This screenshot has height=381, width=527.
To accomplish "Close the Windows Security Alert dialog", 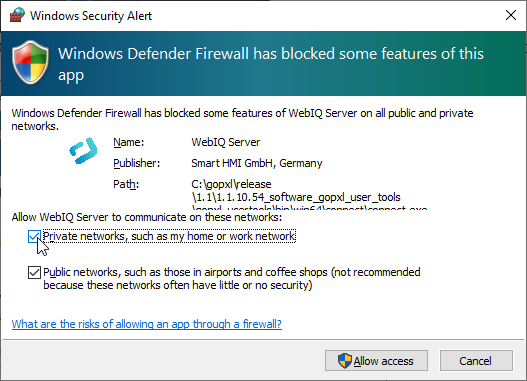I will click(511, 15).
